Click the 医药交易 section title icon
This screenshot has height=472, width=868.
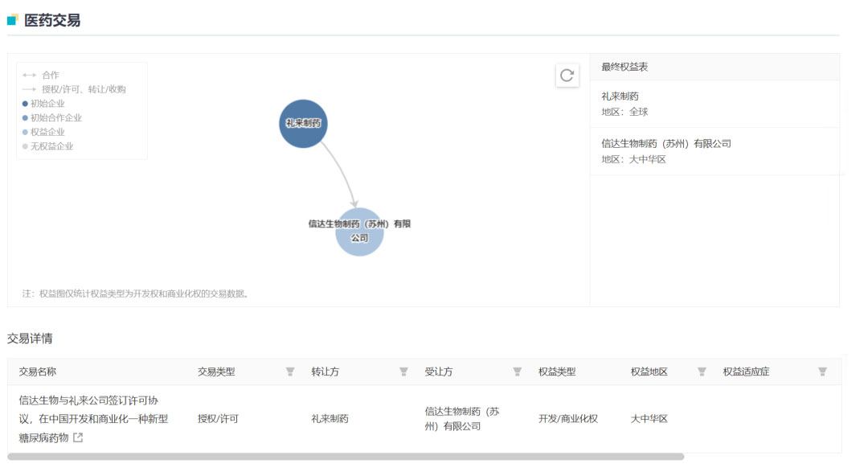[x=13, y=20]
